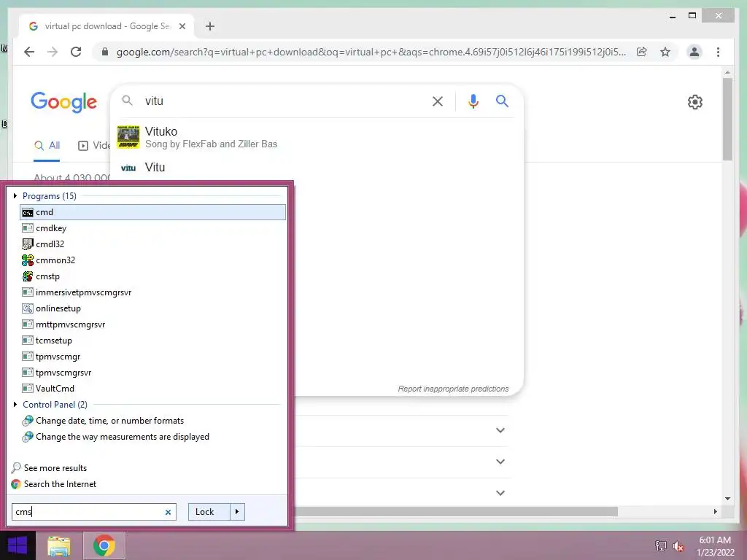
Task: Close the virtual pc download tab
Action: 182,26
